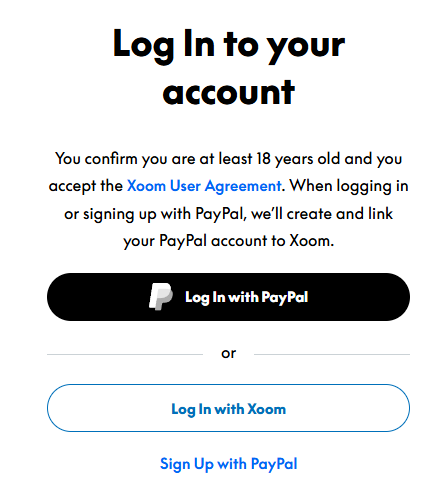Click the 'or' divider text
Screen dimensions: 446x500
coord(229,353)
